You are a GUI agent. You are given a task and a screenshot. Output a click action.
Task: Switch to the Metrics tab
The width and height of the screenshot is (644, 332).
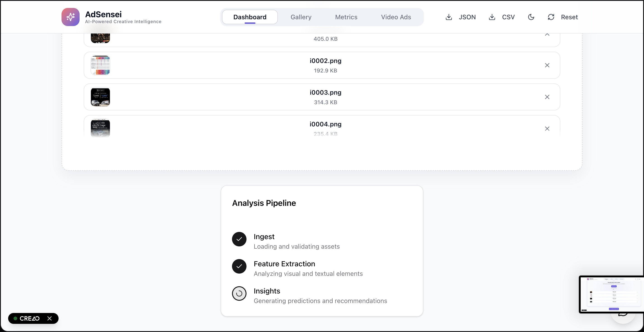(346, 17)
